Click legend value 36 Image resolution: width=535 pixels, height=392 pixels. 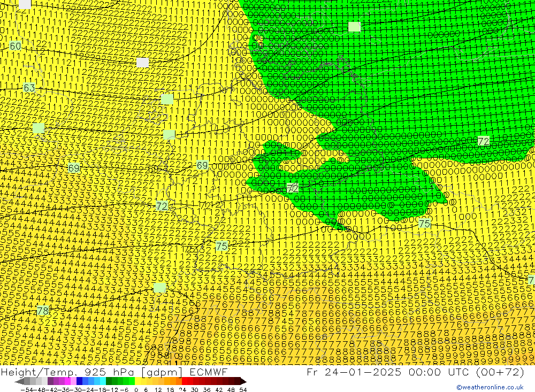[x=207, y=389]
